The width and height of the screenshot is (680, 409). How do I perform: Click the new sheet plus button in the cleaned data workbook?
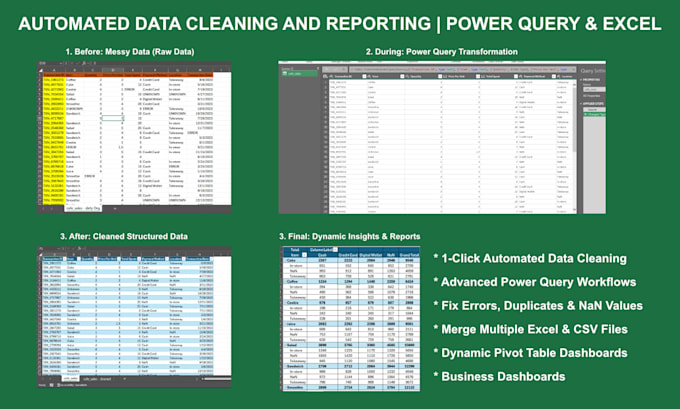coord(124,379)
